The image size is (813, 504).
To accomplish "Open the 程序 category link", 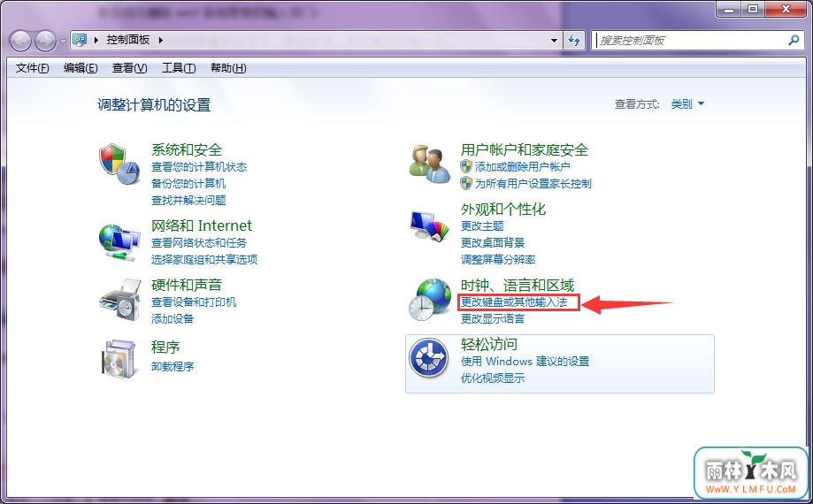I will [x=165, y=347].
